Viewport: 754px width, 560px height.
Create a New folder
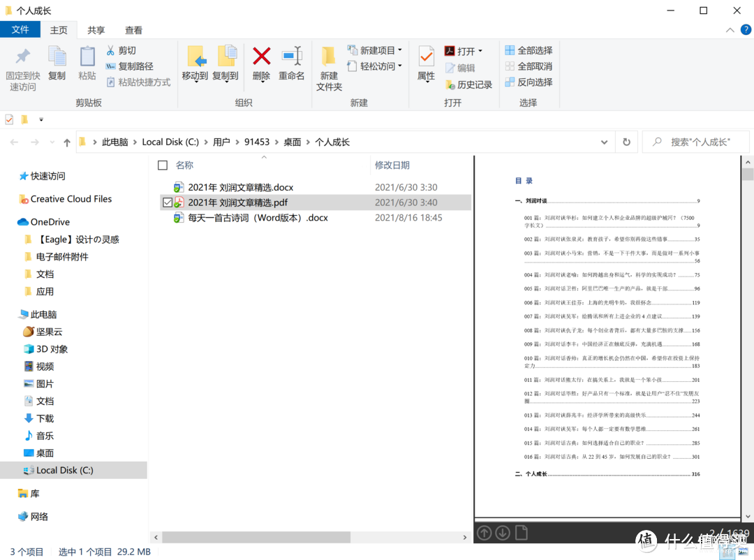(329, 69)
